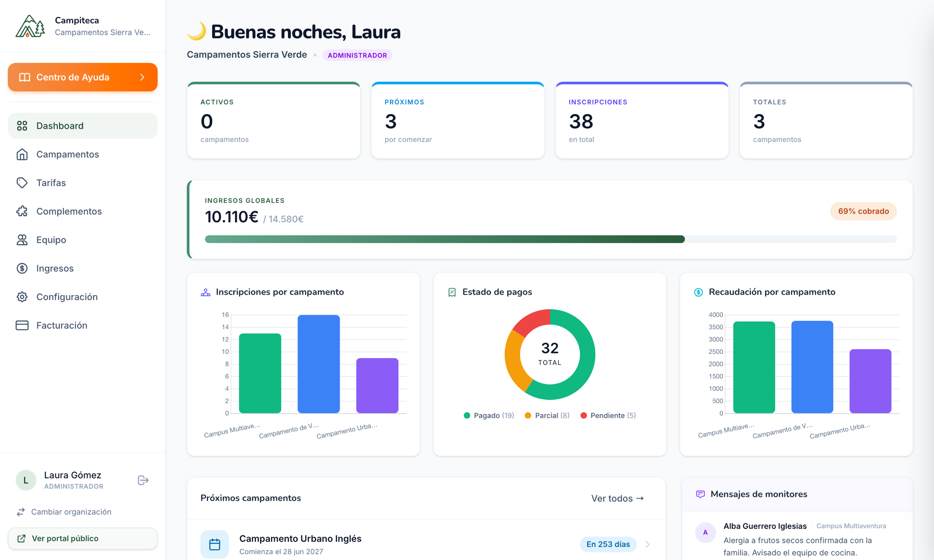The height and width of the screenshot is (560, 934).
Task: Open the Equipo page
Action: tap(83, 240)
